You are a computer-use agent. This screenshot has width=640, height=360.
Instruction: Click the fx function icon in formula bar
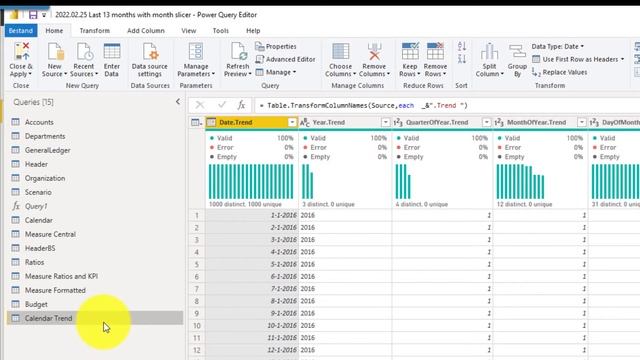pos(241,105)
